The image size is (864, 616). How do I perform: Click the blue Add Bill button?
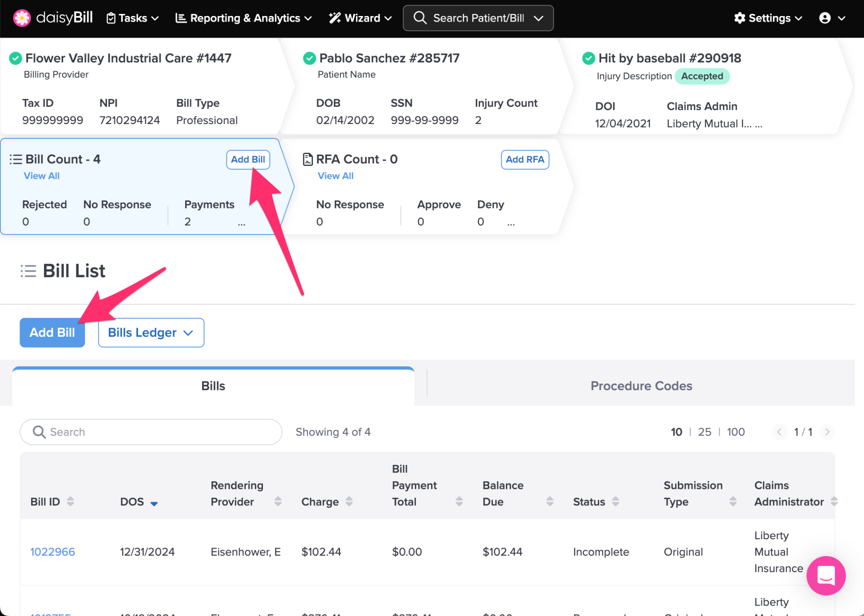52,332
